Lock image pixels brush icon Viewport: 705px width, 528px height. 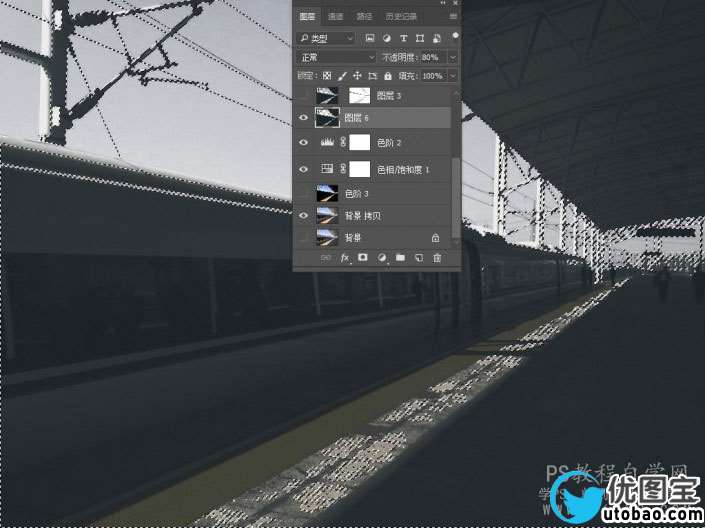click(342, 76)
